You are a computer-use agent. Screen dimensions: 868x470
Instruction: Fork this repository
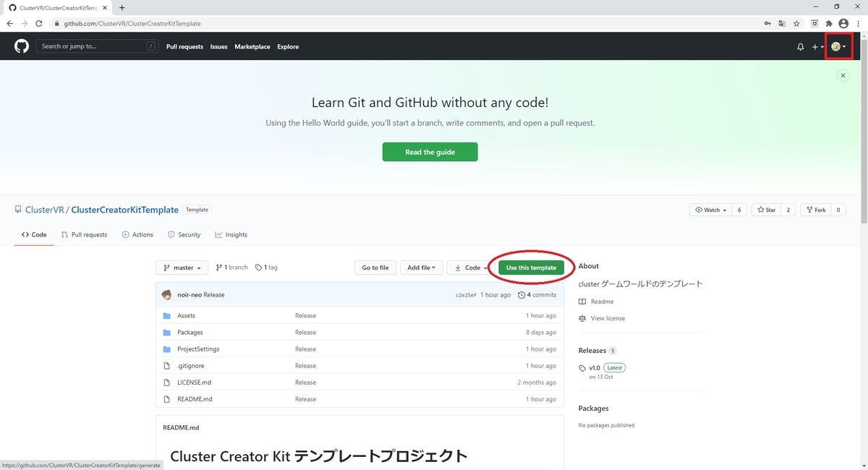click(815, 210)
